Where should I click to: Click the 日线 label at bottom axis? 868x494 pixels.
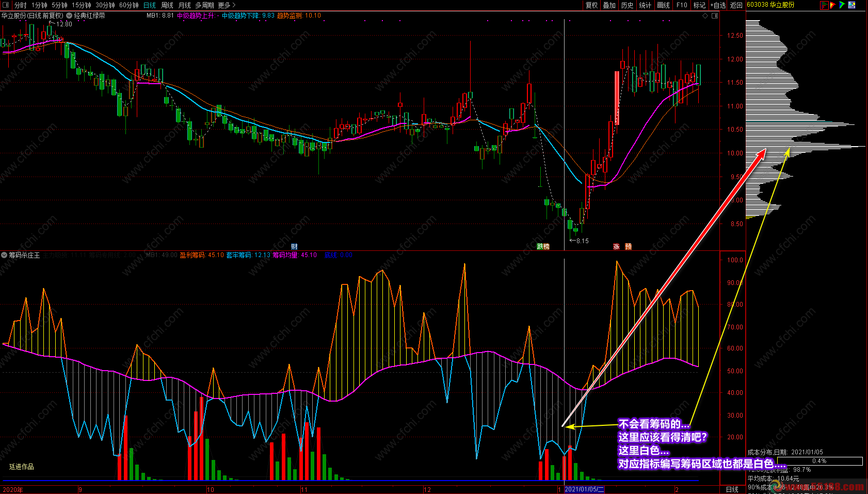[x=732, y=489]
